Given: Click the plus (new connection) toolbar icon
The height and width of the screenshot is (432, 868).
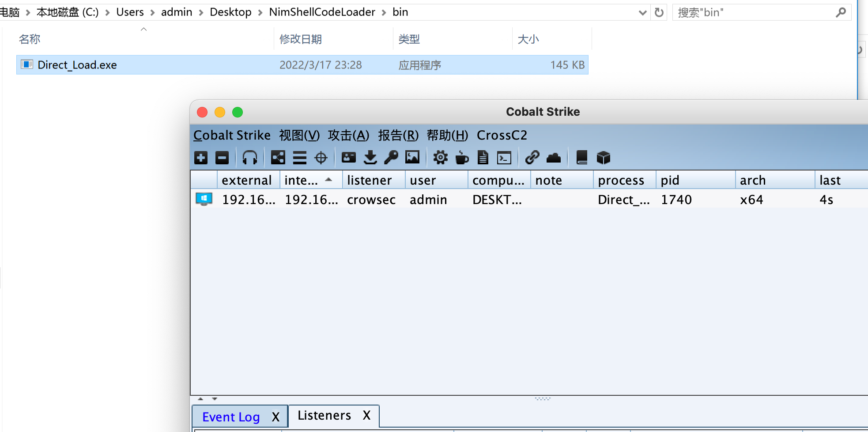Looking at the screenshot, I should (x=201, y=158).
